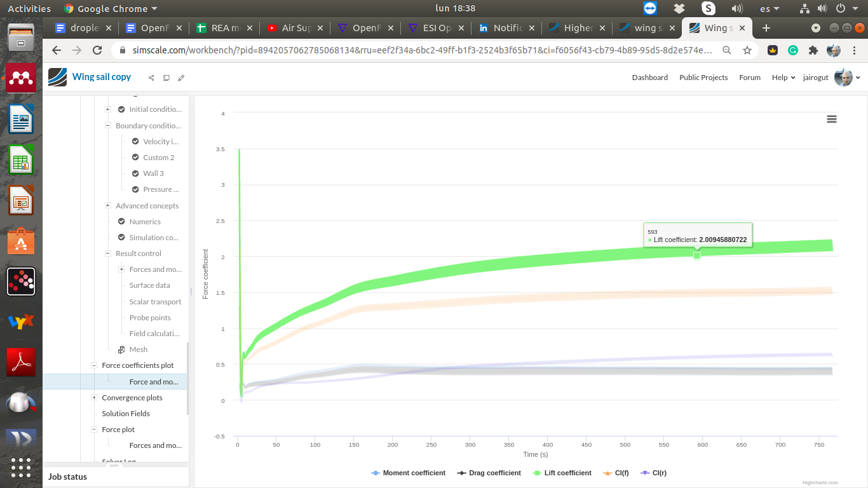868x488 pixels.
Task: Click the Chrome profile avatar in the toolbar
Action: [834, 50]
